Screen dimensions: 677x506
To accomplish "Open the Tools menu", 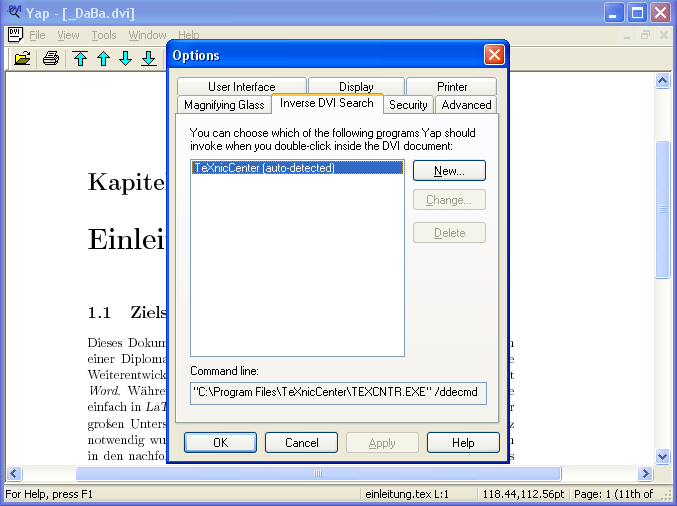I will [x=104, y=35].
